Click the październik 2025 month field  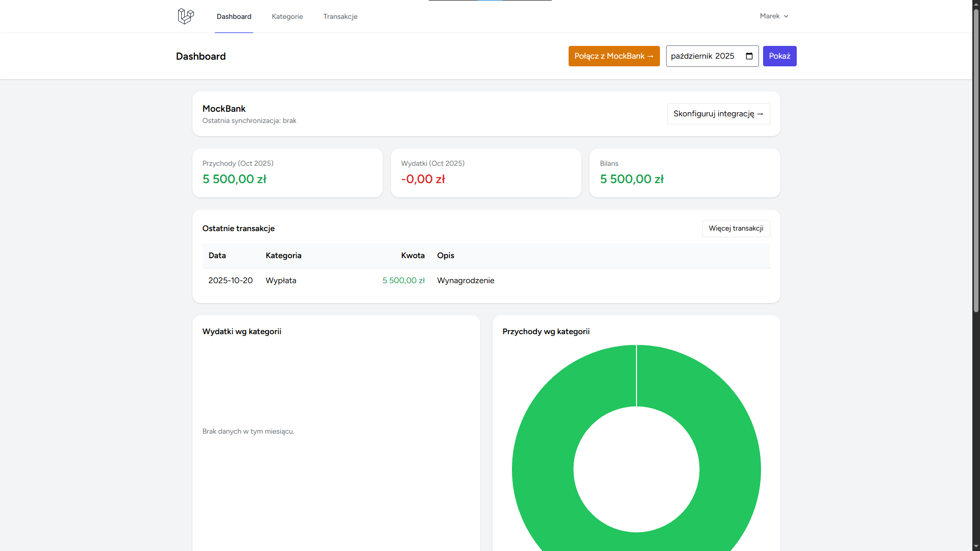pos(712,56)
